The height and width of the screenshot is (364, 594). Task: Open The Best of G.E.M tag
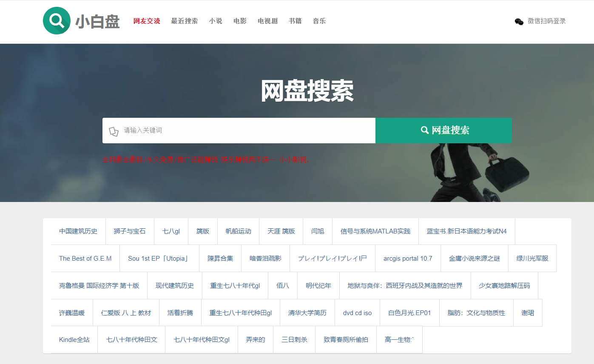click(85, 259)
